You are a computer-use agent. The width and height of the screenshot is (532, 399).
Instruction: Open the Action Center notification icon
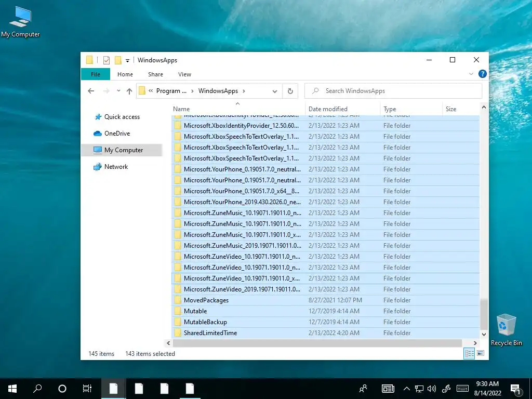(516, 389)
